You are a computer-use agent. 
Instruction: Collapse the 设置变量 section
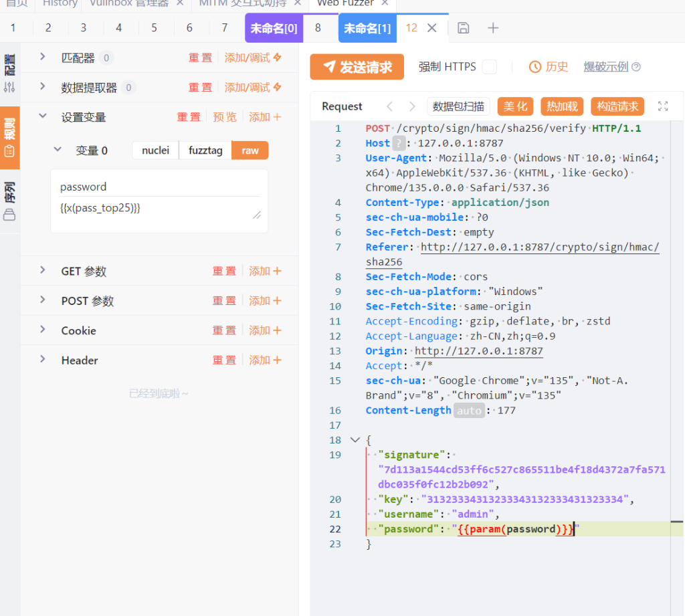click(x=43, y=116)
